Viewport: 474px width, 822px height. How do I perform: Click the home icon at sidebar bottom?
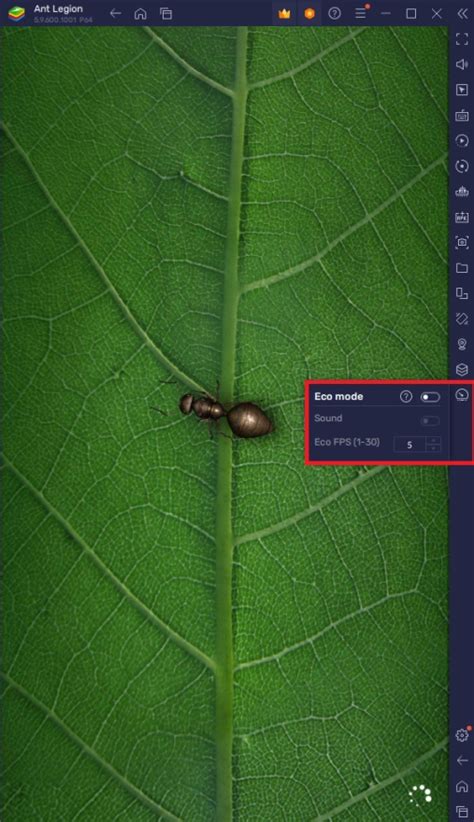click(462, 786)
